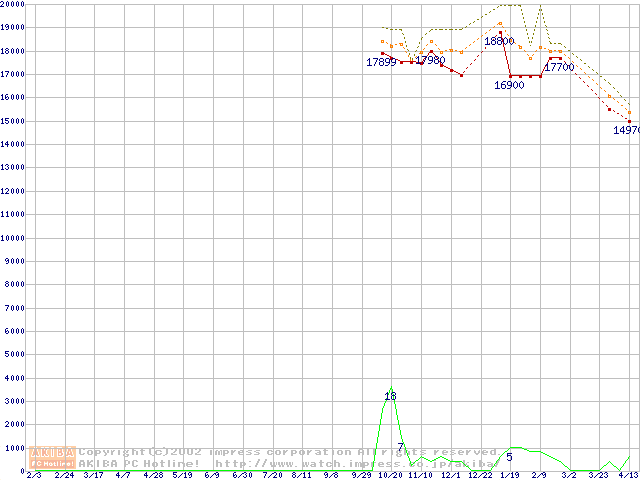Click the AKIBA PC Hotline logo
Image resolution: width=640 pixels, height=480 pixels.
coord(52,458)
